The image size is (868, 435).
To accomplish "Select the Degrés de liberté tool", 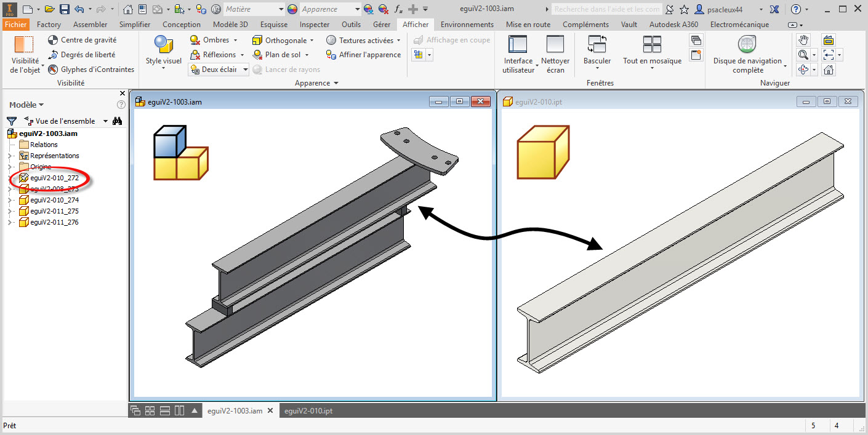I will (53, 55).
